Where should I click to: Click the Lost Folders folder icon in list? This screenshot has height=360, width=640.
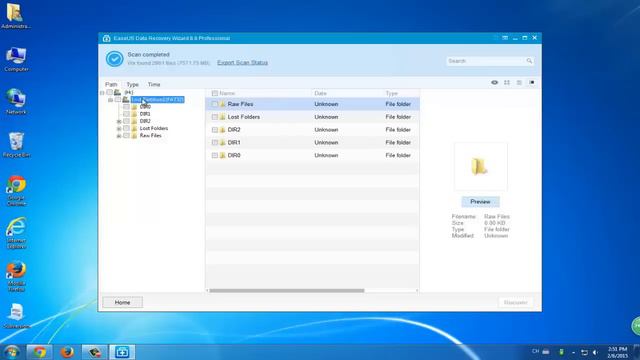click(x=222, y=117)
